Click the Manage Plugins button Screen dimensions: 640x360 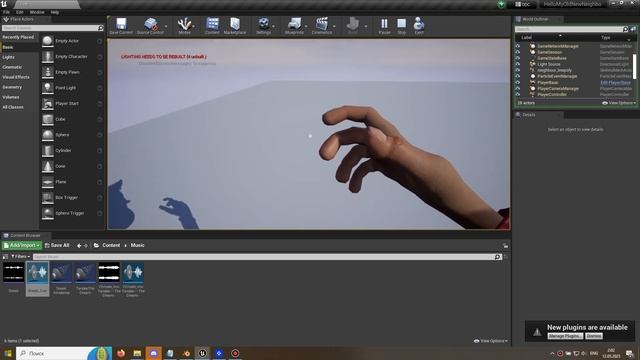click(x=565, y=336)
